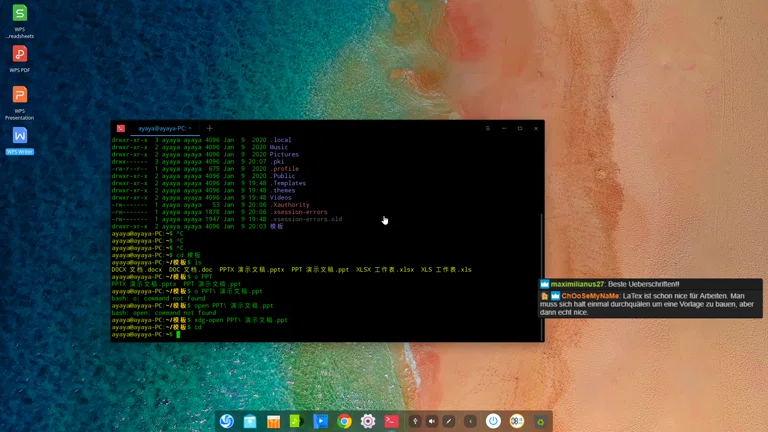Click the Music directory listing

coord(279,147)
